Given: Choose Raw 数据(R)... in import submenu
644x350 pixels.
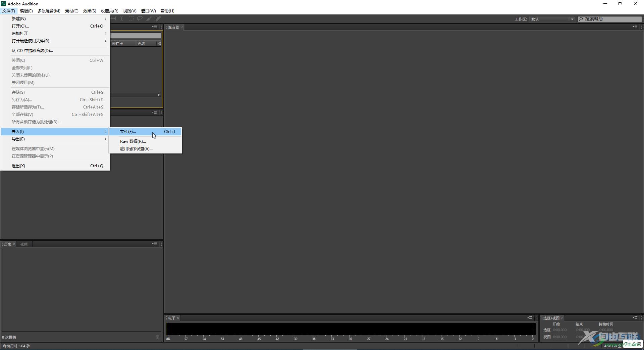Looking at the screenshot, I should point(146,141).
